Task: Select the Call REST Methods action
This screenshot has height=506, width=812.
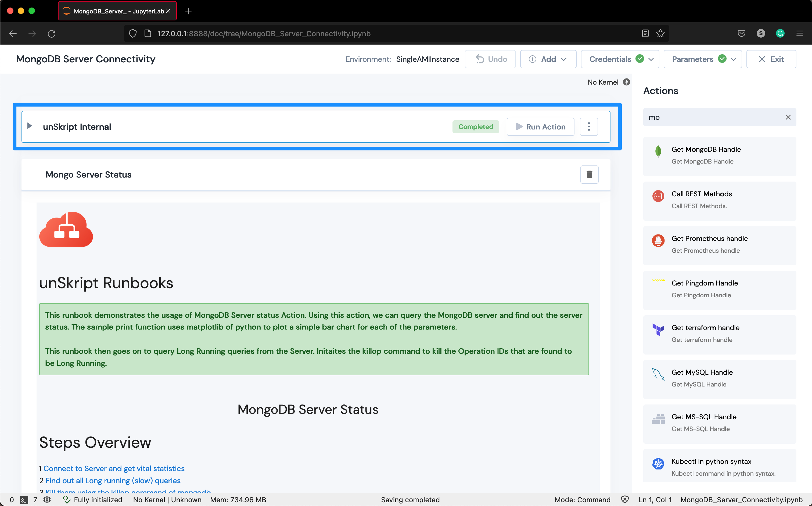Action: tap(720, 201)
